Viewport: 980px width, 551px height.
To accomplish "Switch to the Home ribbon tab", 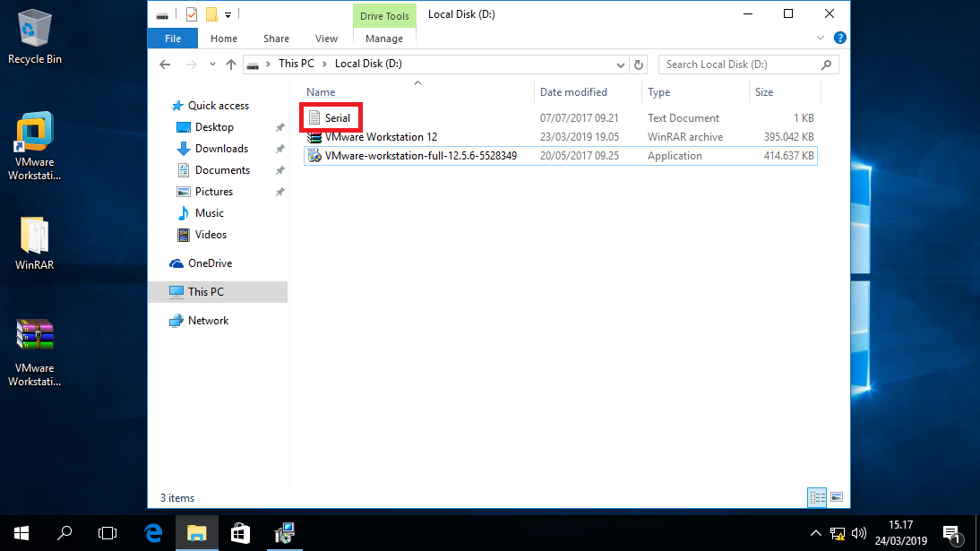I will tap(224, 39).
